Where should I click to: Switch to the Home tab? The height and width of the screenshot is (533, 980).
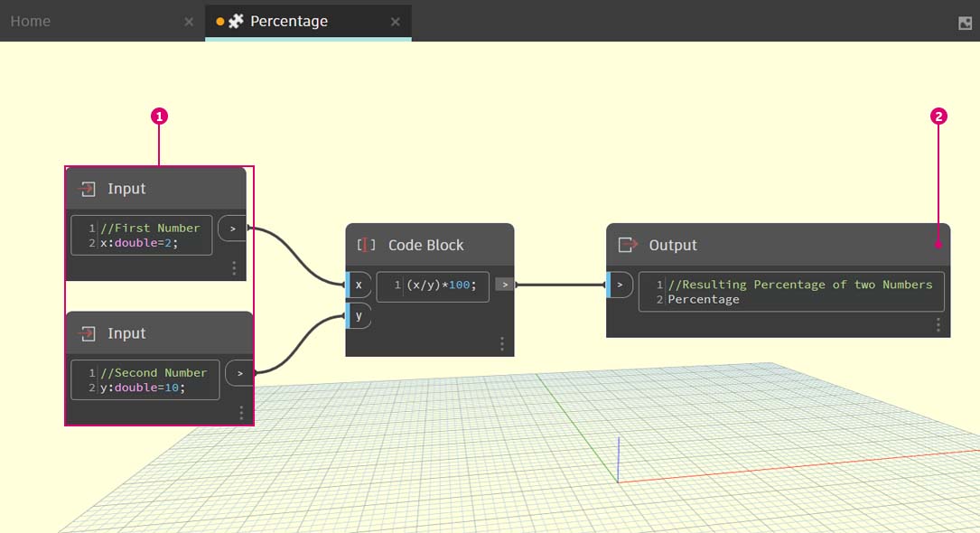click(x=30, y=22)
